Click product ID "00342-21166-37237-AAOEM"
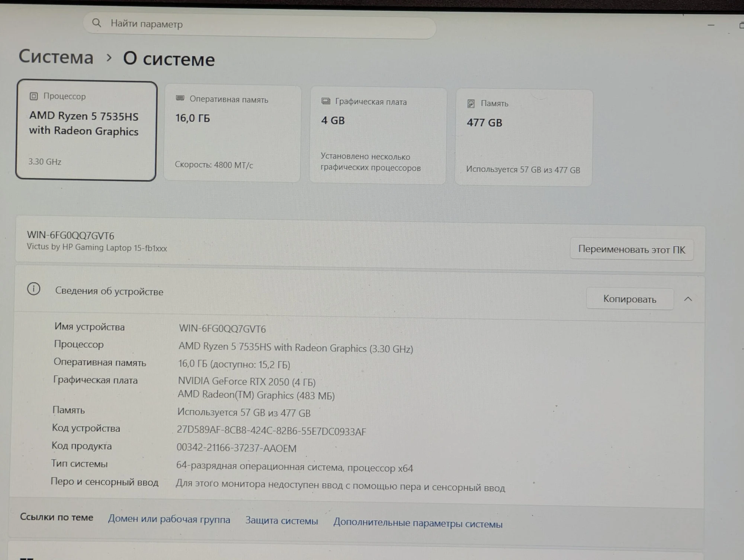Image resolution: width=744 pixels, height=560 pixels. pyautogui.click(x=237, y=448)
